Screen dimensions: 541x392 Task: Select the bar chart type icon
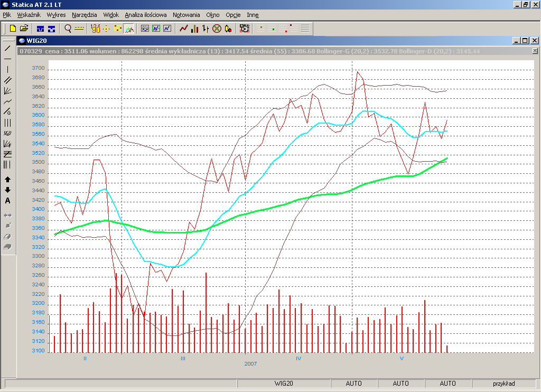[x=194, y=29]
